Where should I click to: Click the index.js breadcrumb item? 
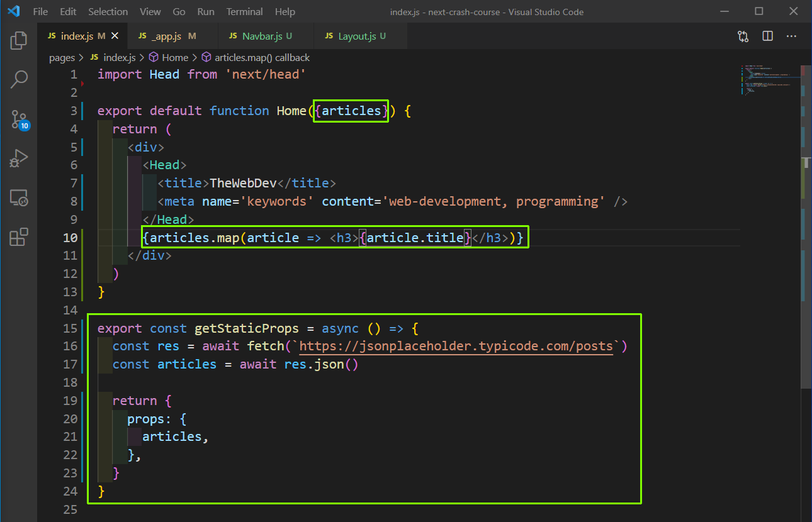pyautogui.click(x=113, y=57)
